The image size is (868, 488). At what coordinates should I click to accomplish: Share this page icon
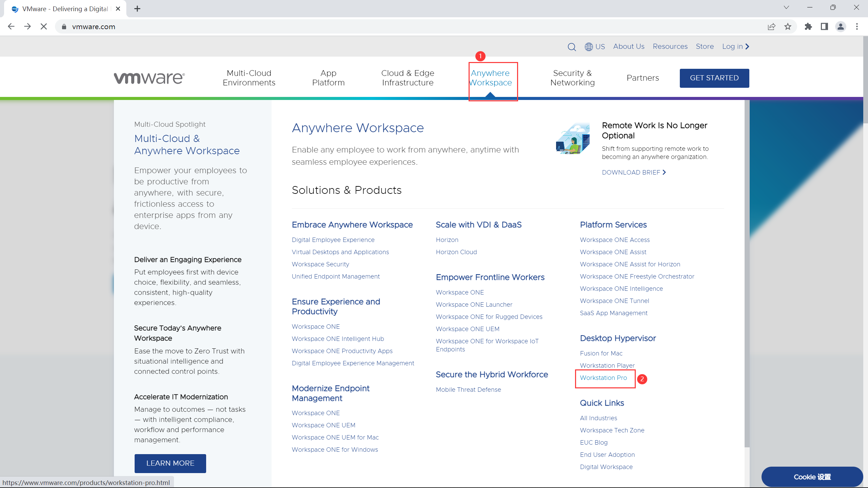[771, 26]
